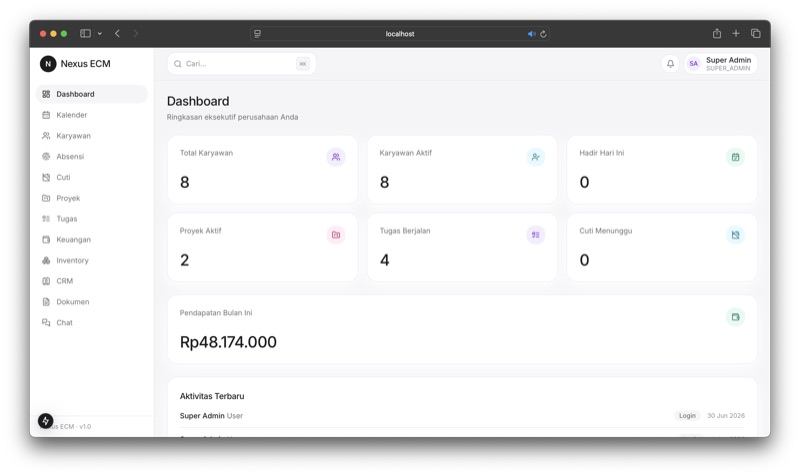The image size is (800, 476).
Task: Click Cuti Menunggu calendar-off icon
Action: click(x=735, y=235)
